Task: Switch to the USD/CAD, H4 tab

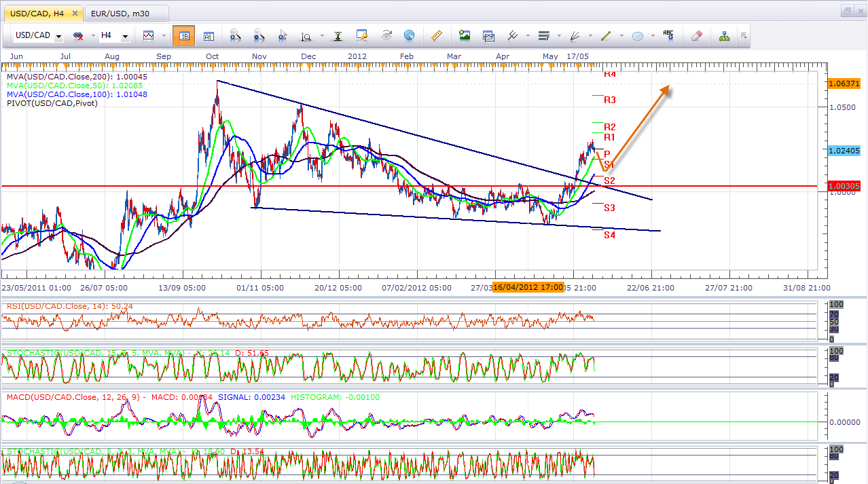Action: [x=43, y=12]
